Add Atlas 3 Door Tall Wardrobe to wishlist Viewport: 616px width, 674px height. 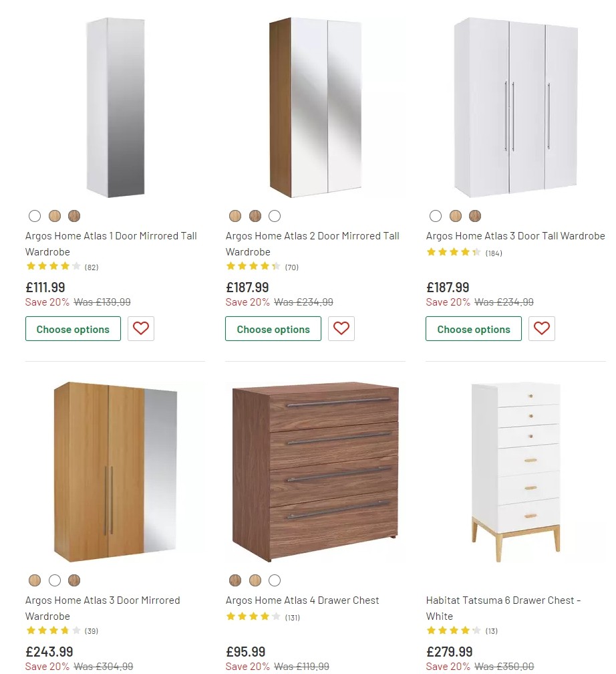[541, 328]
